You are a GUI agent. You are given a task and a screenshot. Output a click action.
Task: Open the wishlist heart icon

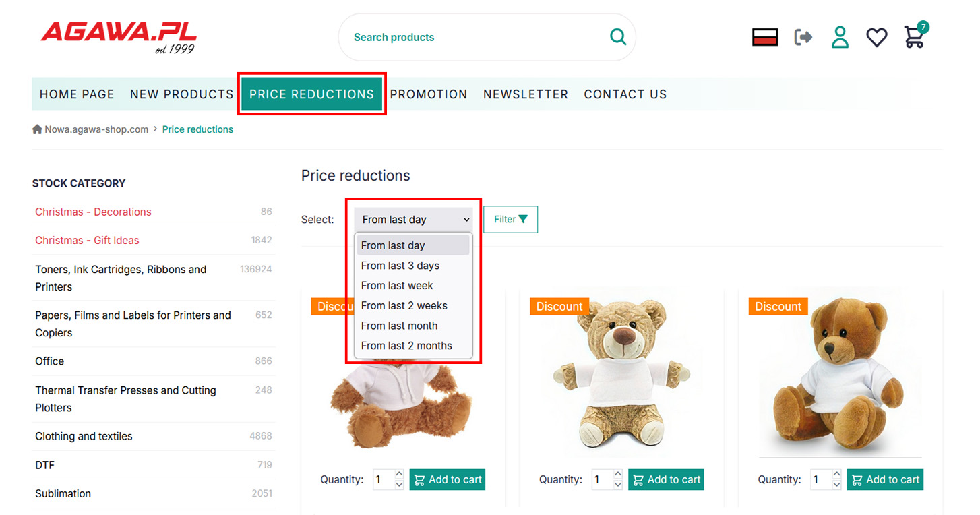[x=876, y=37]
